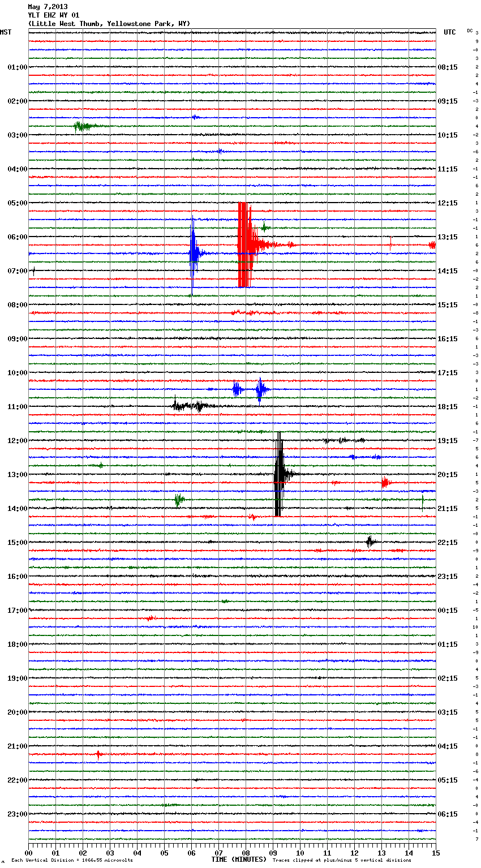Screen dimensions: 481x868
Task: Click the "04:00" MST time label
Action: tap(18, 169)
